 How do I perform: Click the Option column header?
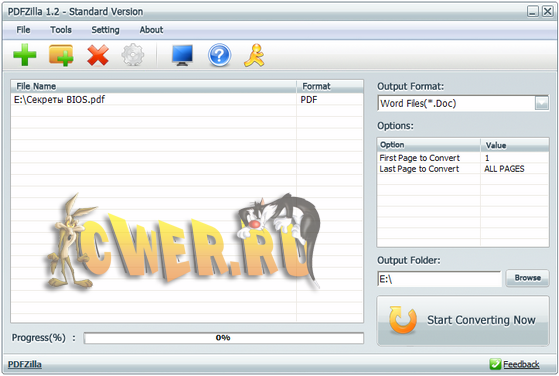429,145
